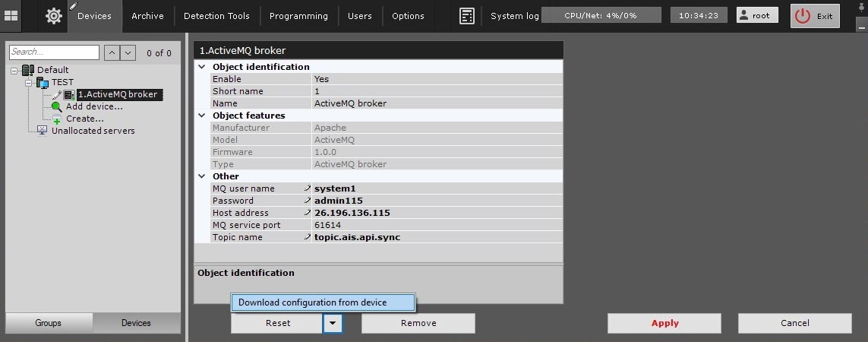The height and width of the screenshot is (342, 868).
Task: Click the ActiveMQ broker device icon
Action: 68,95
